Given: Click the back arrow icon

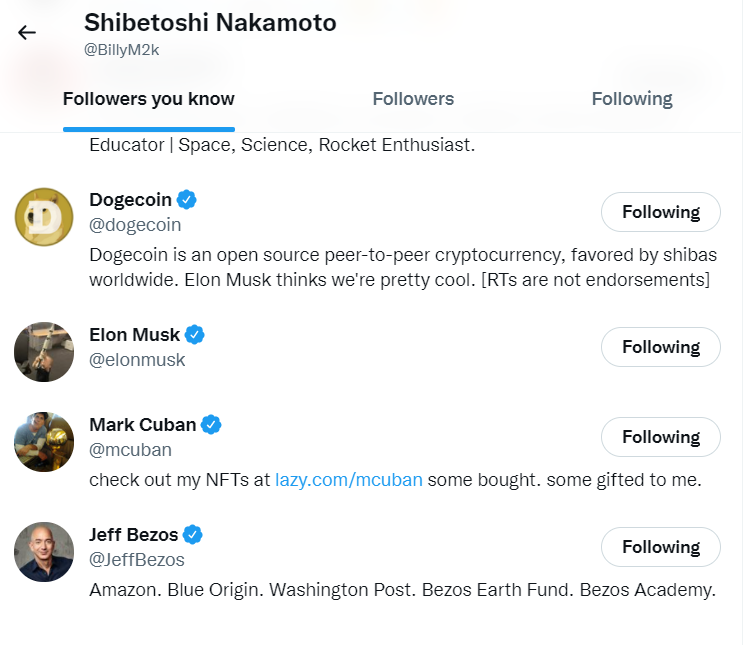Looking at the screenshot, I should 27,32.
